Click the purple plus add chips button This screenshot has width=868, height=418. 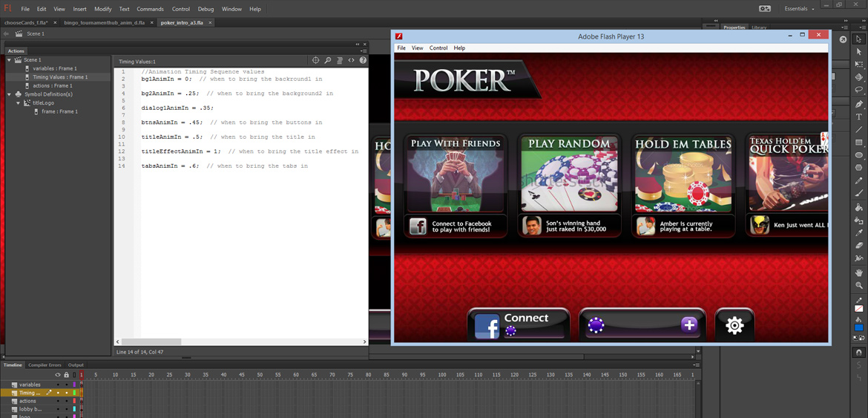point(688,325)
